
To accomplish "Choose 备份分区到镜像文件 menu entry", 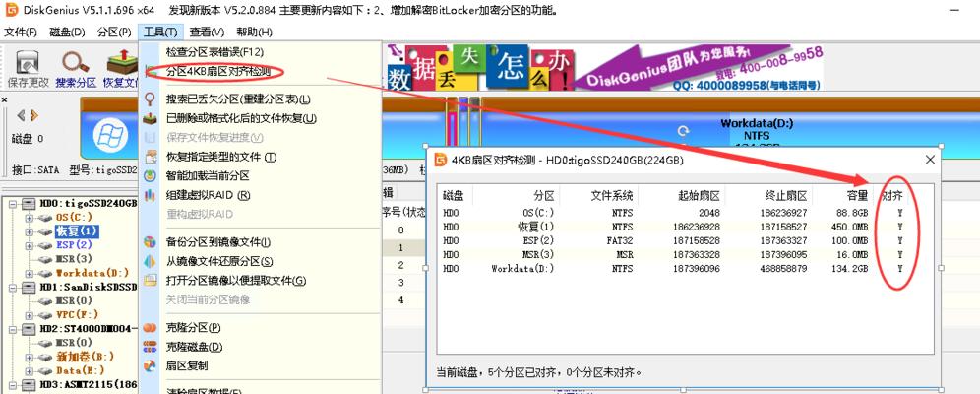I will coord(218,242).
